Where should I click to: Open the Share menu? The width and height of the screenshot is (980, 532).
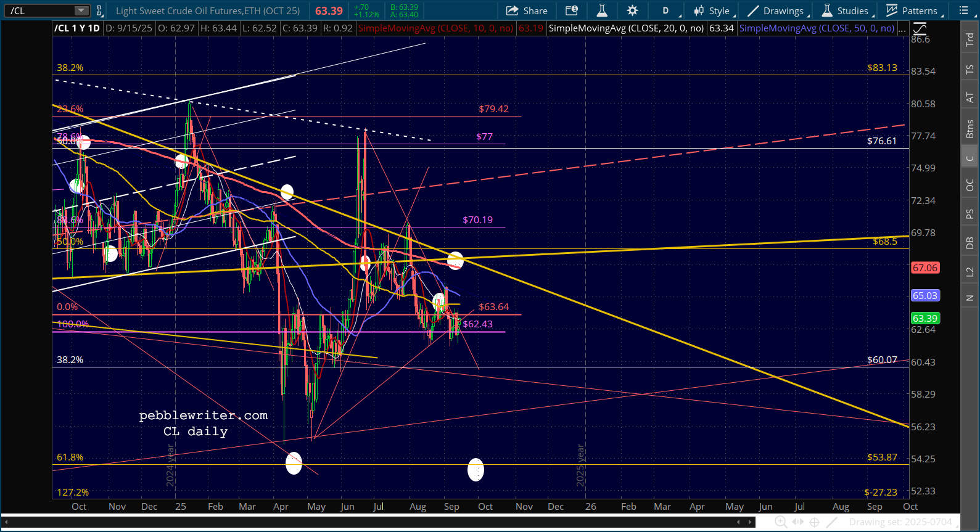point(527,10)
